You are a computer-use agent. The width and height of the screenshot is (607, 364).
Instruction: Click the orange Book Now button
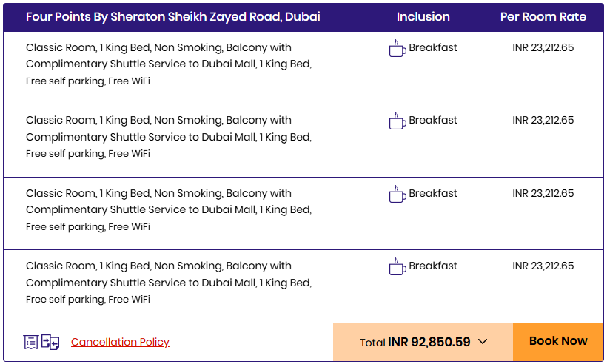[558, 342]
